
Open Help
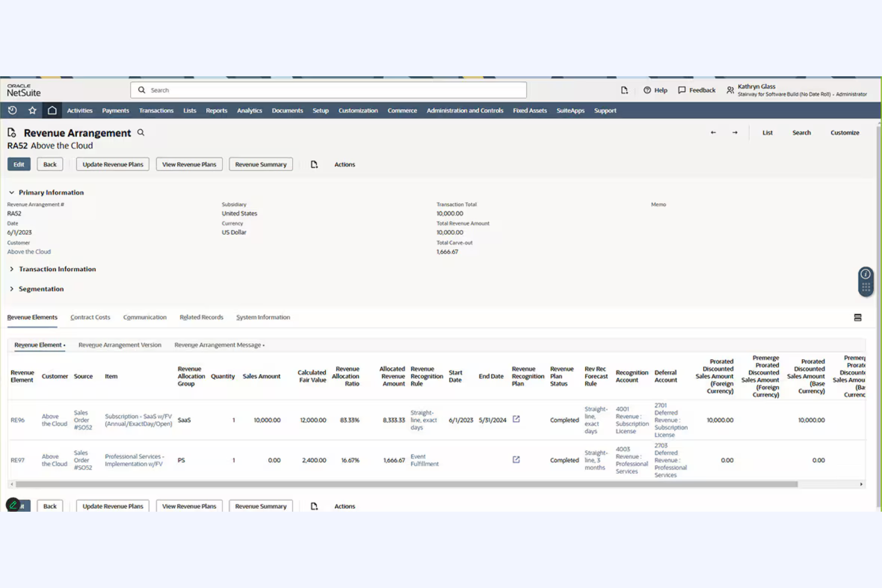655,90
